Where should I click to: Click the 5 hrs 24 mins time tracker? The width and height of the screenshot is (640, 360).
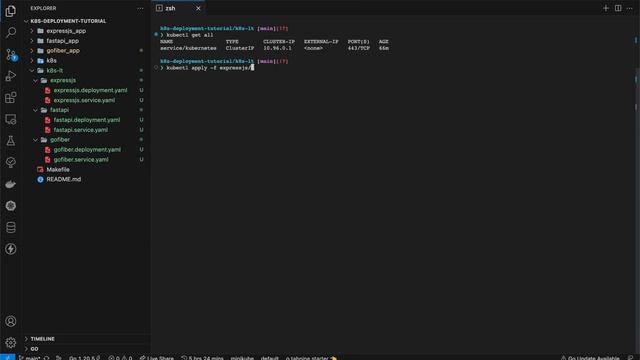(x=202, y=358)
